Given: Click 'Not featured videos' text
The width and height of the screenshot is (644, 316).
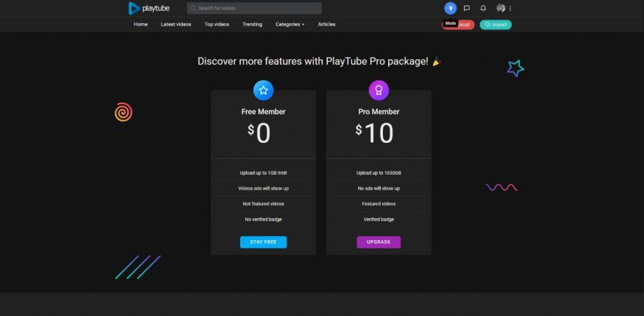Looking at the screenshot, I should pos(263,204).
